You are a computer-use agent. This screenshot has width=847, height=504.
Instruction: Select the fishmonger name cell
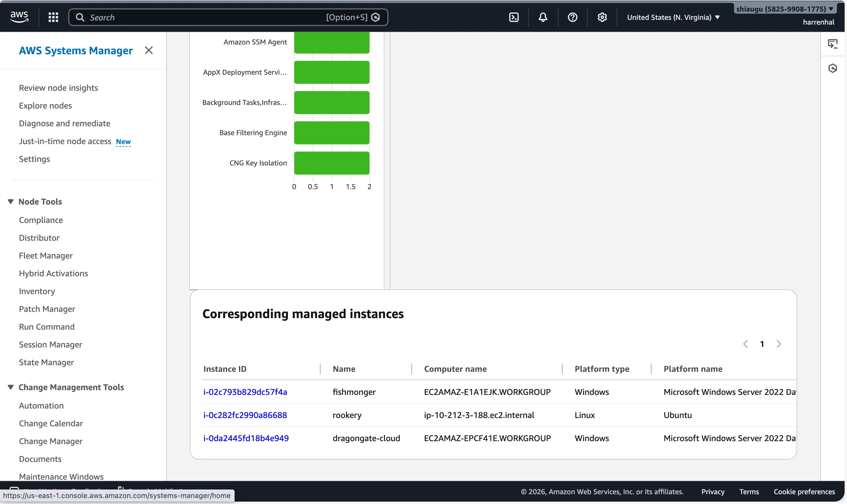click(354, 392)
